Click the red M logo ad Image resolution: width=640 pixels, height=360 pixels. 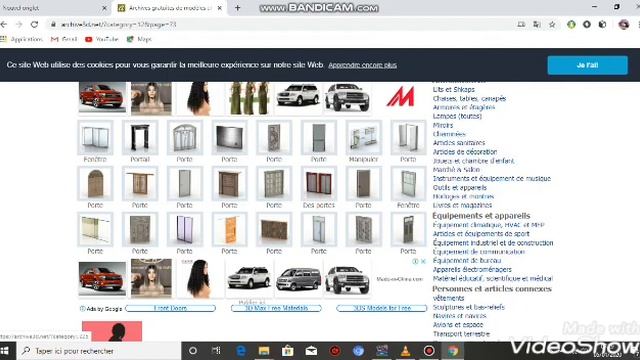point(400,97)
